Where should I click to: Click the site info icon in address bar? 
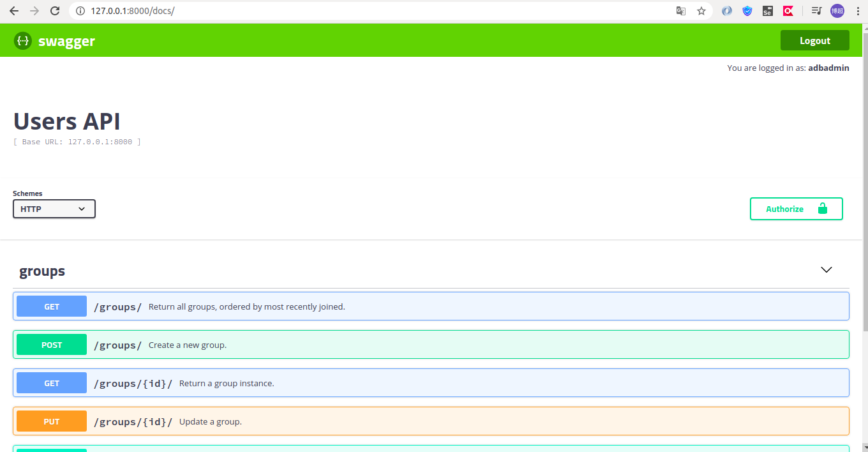click(x=80, y=11)
